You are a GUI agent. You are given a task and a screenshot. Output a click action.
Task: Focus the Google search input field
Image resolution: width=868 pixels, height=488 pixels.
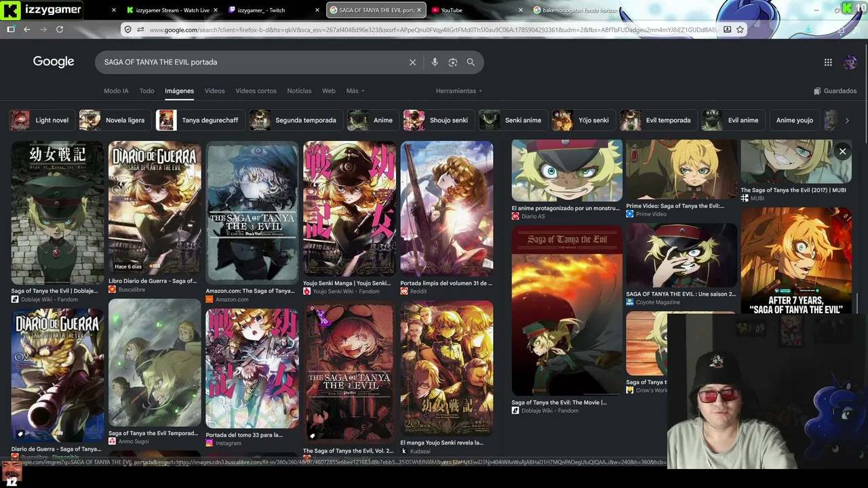pyautogui.click(x=252, y=62)
